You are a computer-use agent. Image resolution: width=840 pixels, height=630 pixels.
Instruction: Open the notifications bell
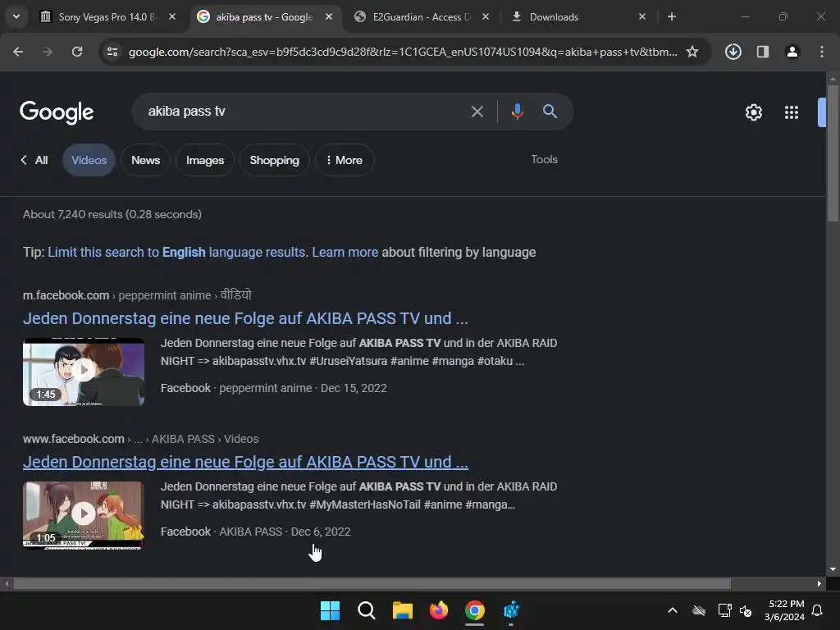(x=818, y=610)
